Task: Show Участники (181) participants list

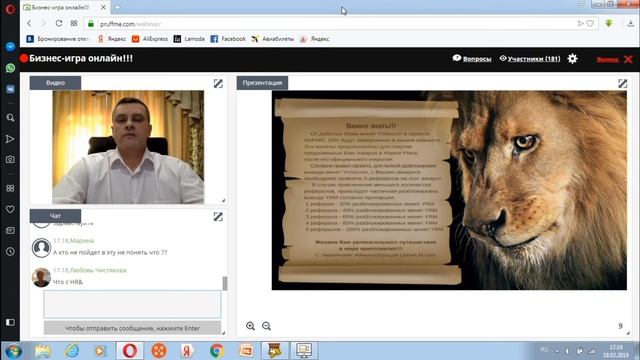Action: [530, 59]
